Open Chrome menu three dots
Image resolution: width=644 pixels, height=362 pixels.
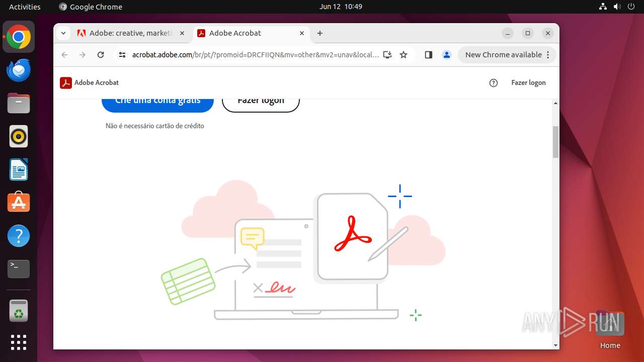[548, 55]
